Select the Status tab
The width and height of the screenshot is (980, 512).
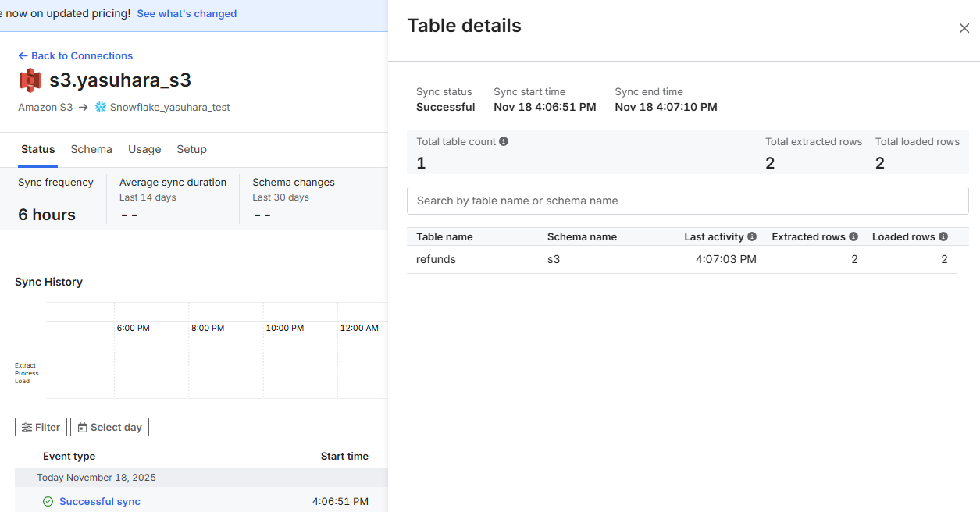point(37,149)
